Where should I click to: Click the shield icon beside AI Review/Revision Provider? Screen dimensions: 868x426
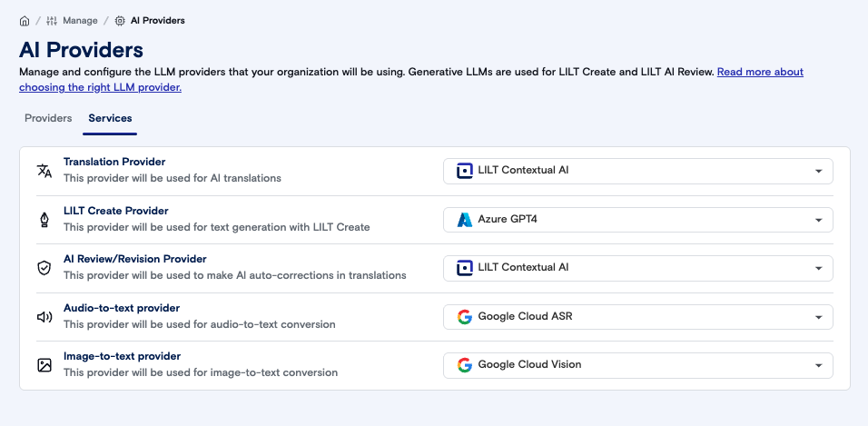44,268
